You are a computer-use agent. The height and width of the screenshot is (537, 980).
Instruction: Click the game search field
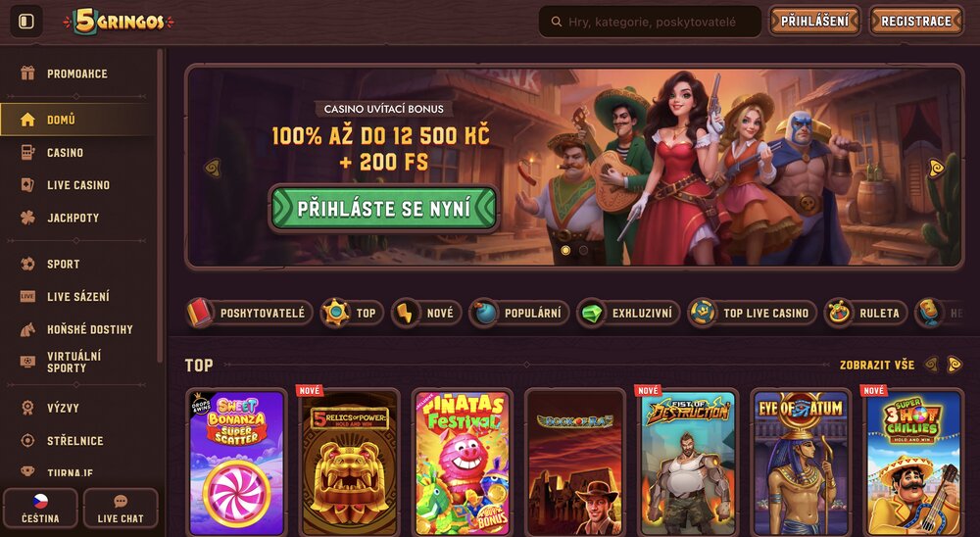pyautogui.click(x=650, y=22)
